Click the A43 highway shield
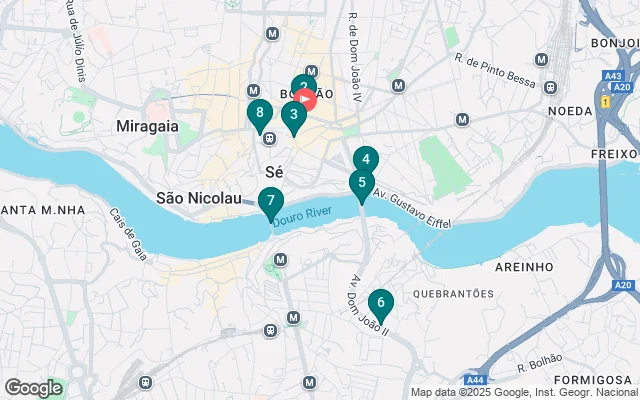640x400 pixels. [x=613, y=76]
